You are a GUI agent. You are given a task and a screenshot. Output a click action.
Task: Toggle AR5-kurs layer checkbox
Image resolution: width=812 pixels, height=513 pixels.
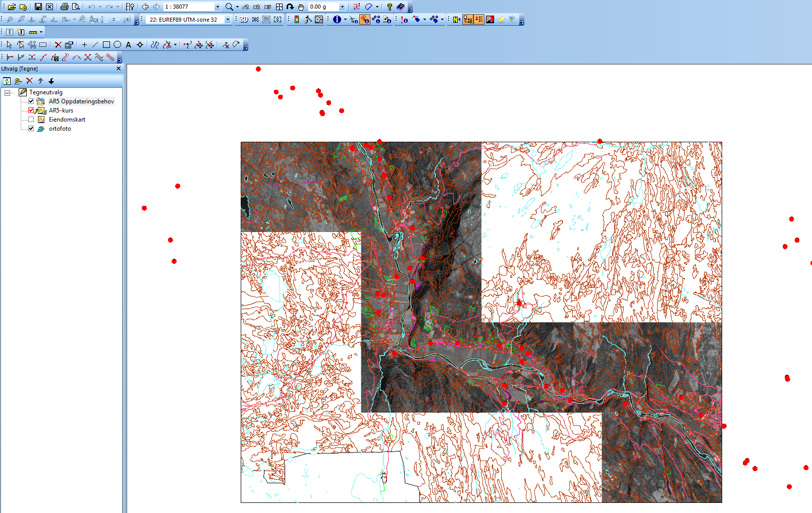coord(31,110)
